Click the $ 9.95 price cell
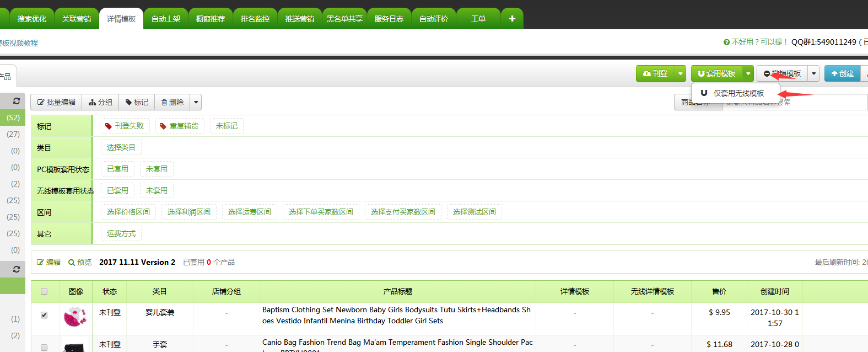Viewport: 868px width, 352px height. tap(719, 312)
